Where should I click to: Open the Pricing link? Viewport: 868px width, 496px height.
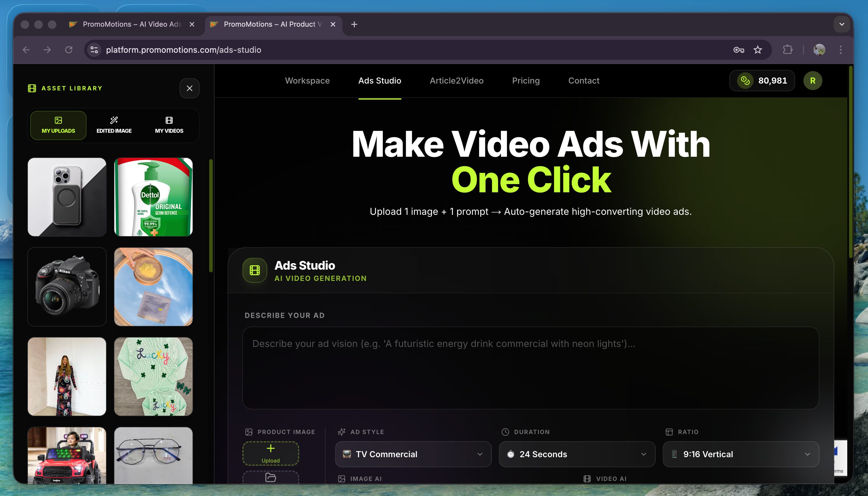526,81
